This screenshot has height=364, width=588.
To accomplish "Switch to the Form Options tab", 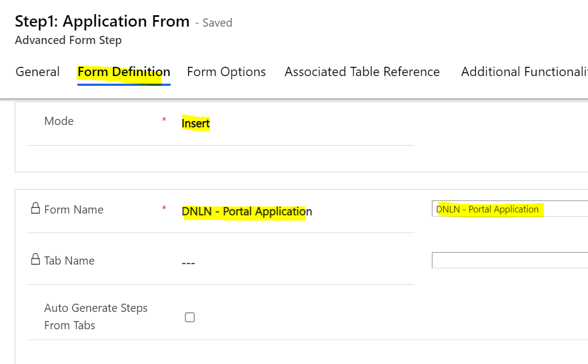I will coord(226,72).
